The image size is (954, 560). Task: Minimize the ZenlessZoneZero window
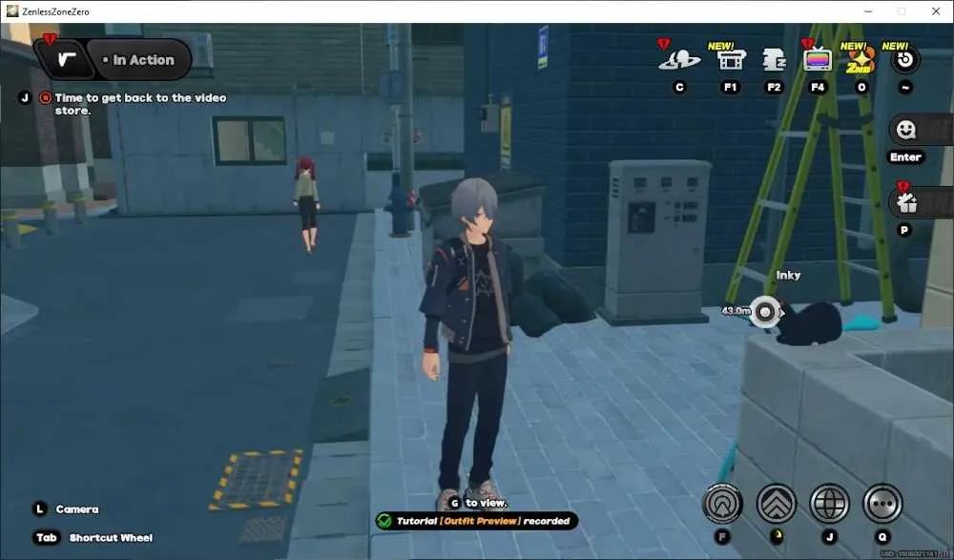[x=869, y=11]
